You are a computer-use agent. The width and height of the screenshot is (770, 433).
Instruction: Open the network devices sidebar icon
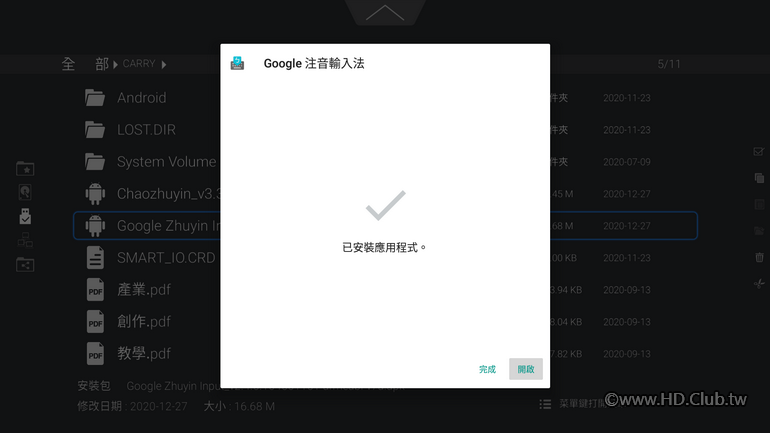pos(25,240)
